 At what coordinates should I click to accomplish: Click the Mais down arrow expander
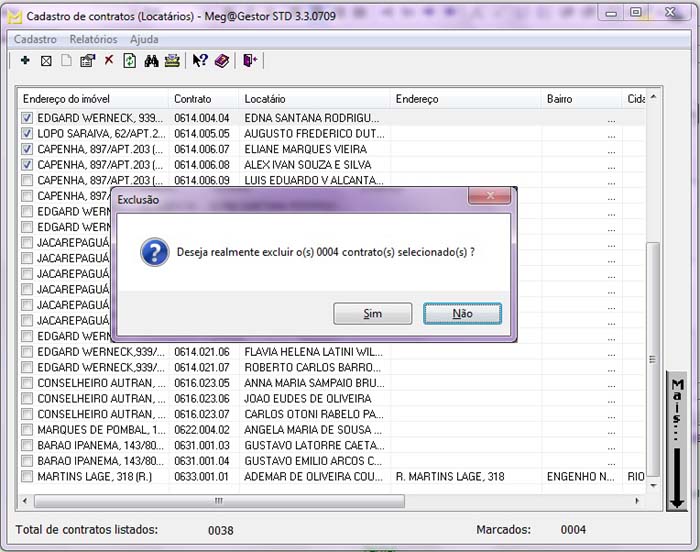677,442
